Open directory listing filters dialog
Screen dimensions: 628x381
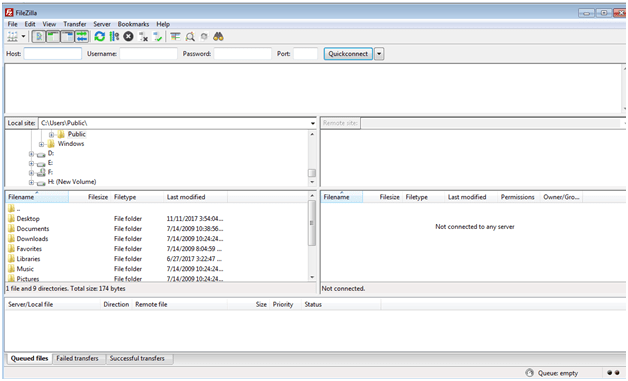pyautogui.click(x=175, y=37)
